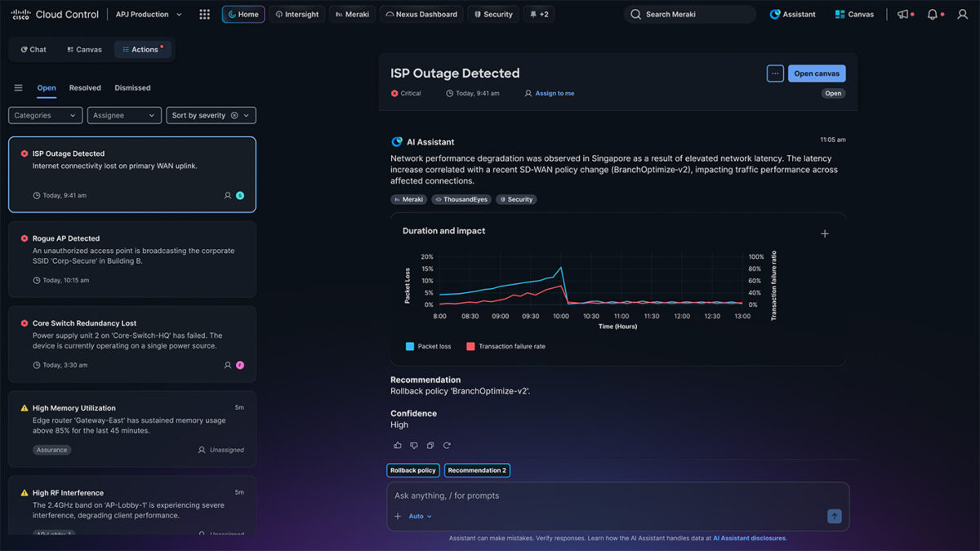980x551 pixels.
Task: Click the thumbs up feedback icon
Action: click(x=398, y=446)
